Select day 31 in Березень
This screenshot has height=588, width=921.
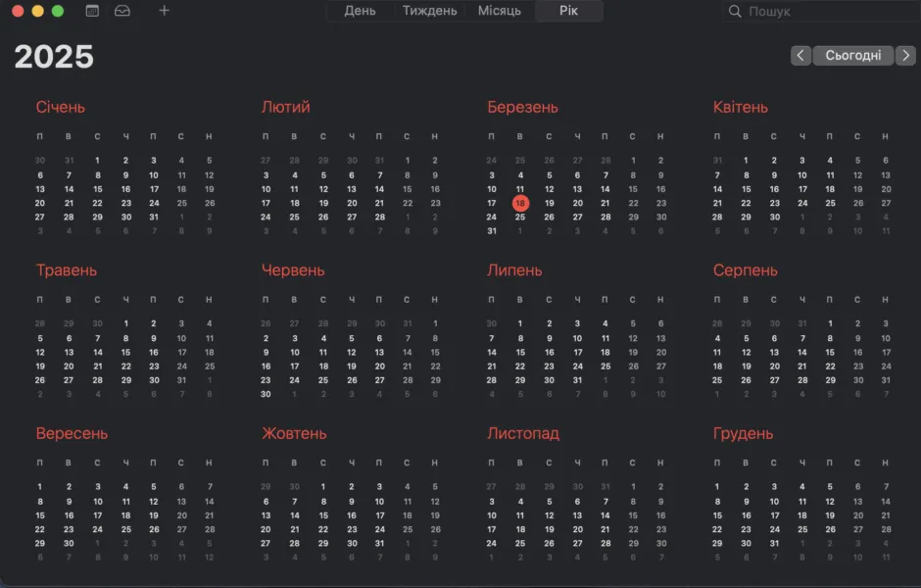pyautogui.click(x=492, y=231)
